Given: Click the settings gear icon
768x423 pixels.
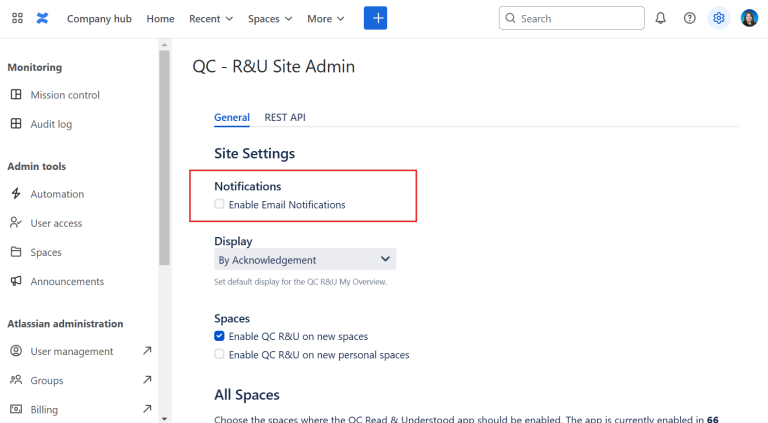Looking at the screenshot, I should click(x=719, y=18).
